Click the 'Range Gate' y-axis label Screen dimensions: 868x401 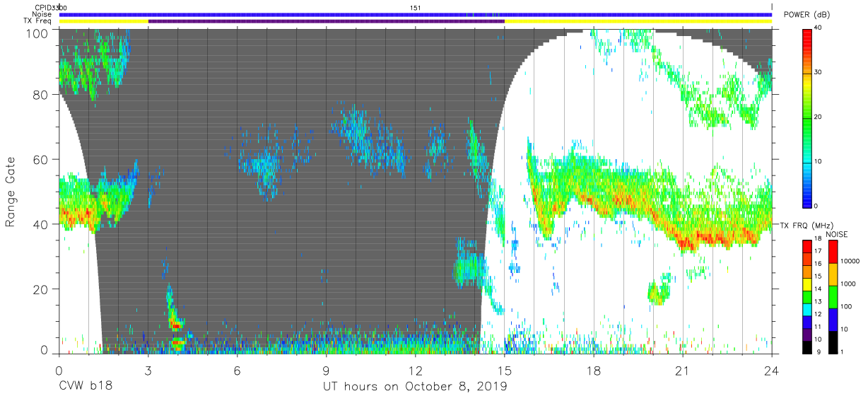[11, 192]
